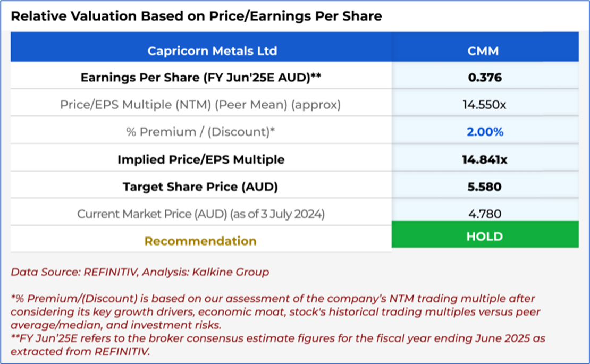The height and width of the screenshot is (364, 590).
Task: Select the '% Premium/(Discount)' footnote paragraph
Action: pyautogui.click(x=273, y=311)
